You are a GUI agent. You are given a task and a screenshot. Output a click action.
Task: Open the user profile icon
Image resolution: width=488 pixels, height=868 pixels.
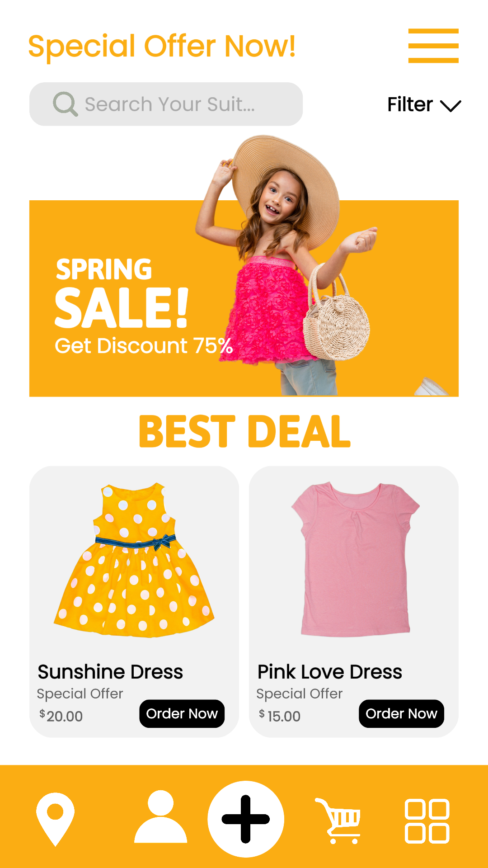pyautogui.click(x=160, y=816)
